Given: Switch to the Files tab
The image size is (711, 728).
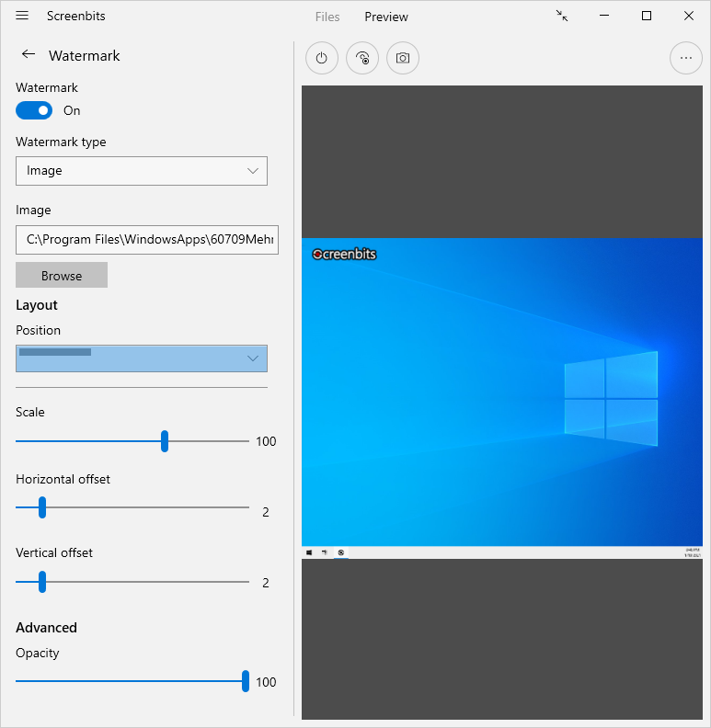Looking at the screenshot, I should 327,17.
